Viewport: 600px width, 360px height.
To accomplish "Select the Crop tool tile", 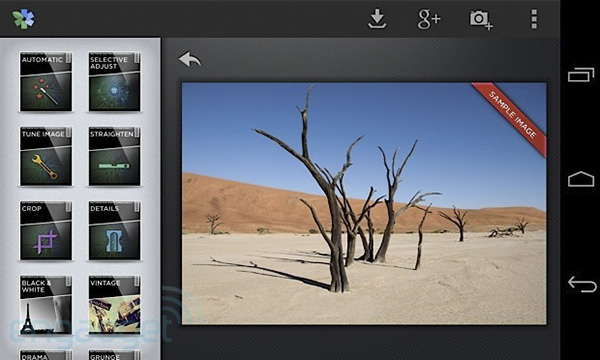I will pyautogui.click(x=46, y=231).
